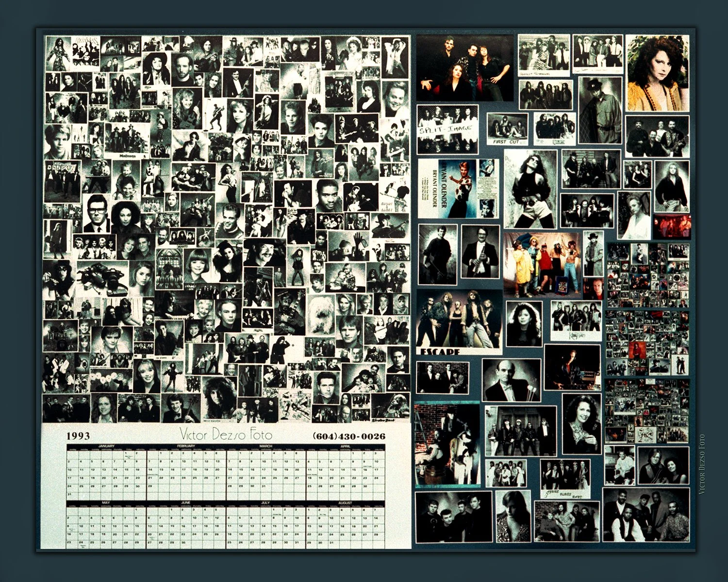Click the 1993 year label on the calendar
This screenshot has height=582, width=728.
(x=78, y=436)
